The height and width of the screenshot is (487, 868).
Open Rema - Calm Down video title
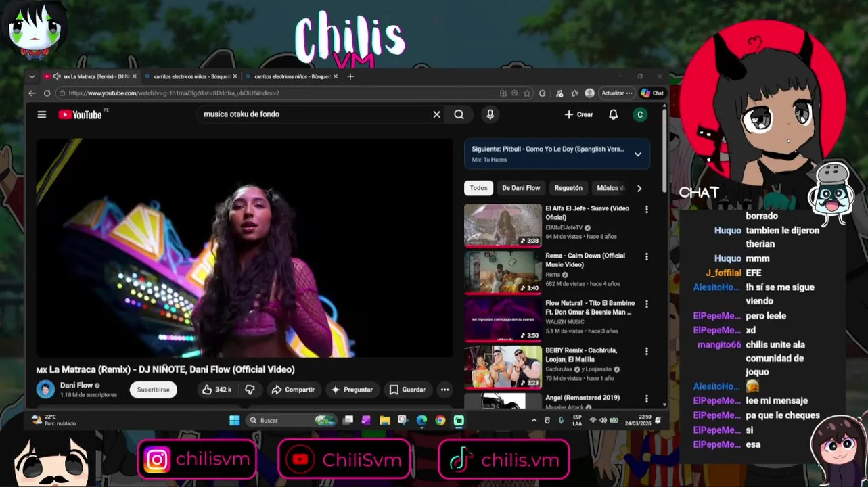tap(585, 260)
